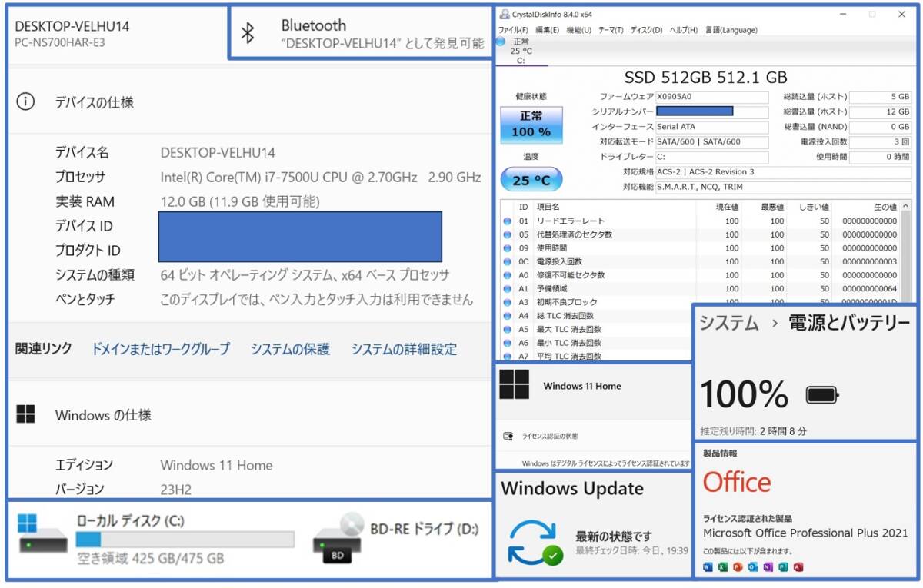
Task: Click the blue status orb for drive C:
Action: (x=501, y=42)
